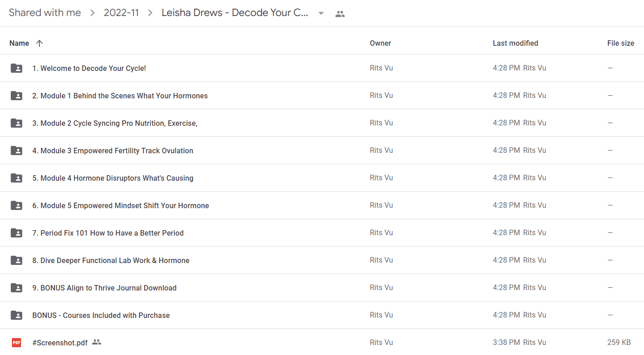This screenshot has width=644, height=355.
Task: Open the 2022-11 breadcrumb folder
Action: tap(121, 13)
